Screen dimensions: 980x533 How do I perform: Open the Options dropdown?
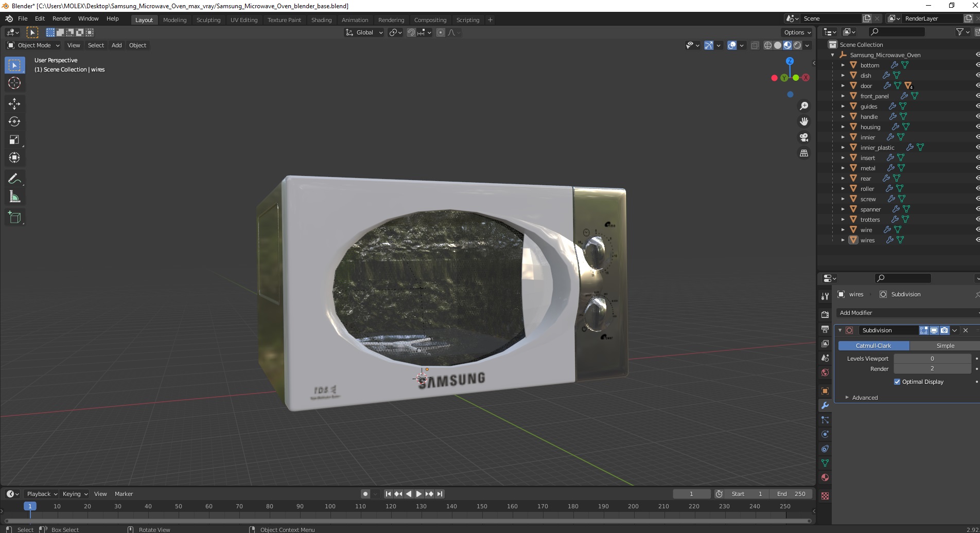[x=797, y=32]
